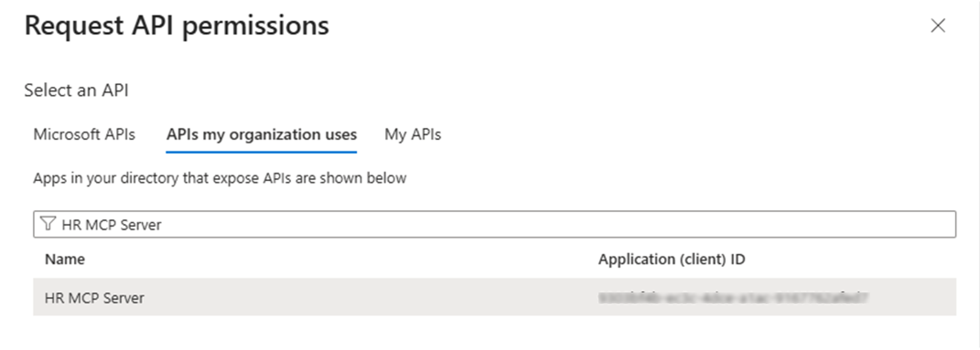Click the Name column header

tap(65, 260)
